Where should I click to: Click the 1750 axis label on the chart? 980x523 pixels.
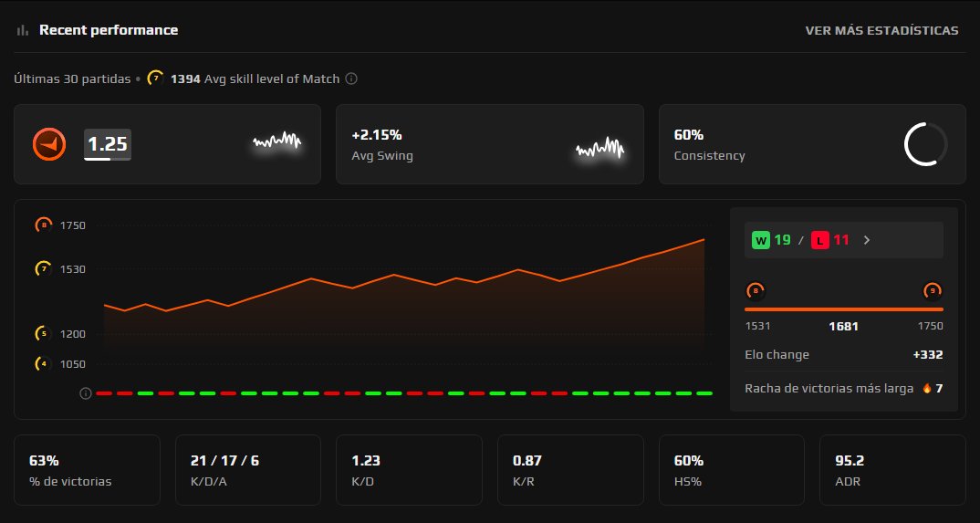[x=72, y=225]
